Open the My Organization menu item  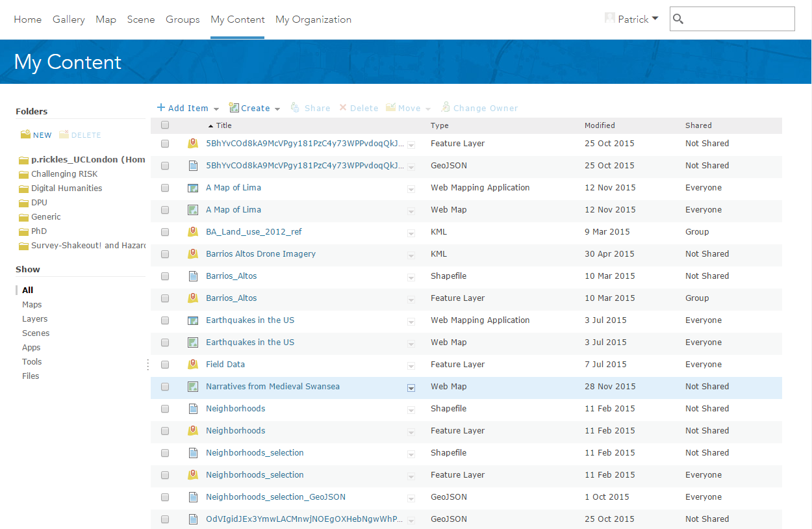point(313,19)
